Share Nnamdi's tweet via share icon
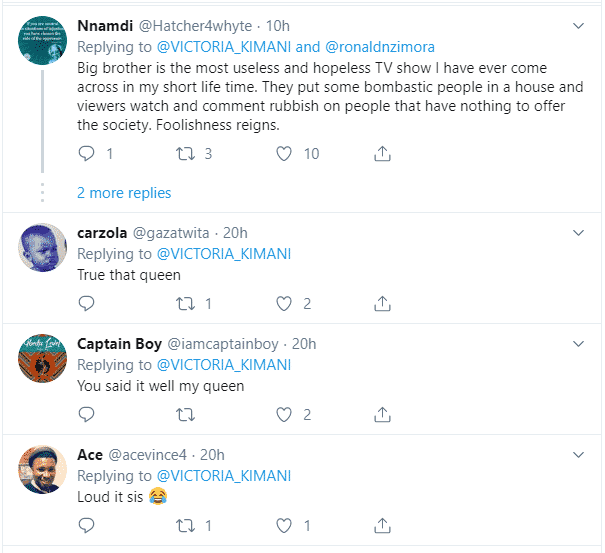The height and width of the screenshot is (553, 605). (x=382, y=154)
